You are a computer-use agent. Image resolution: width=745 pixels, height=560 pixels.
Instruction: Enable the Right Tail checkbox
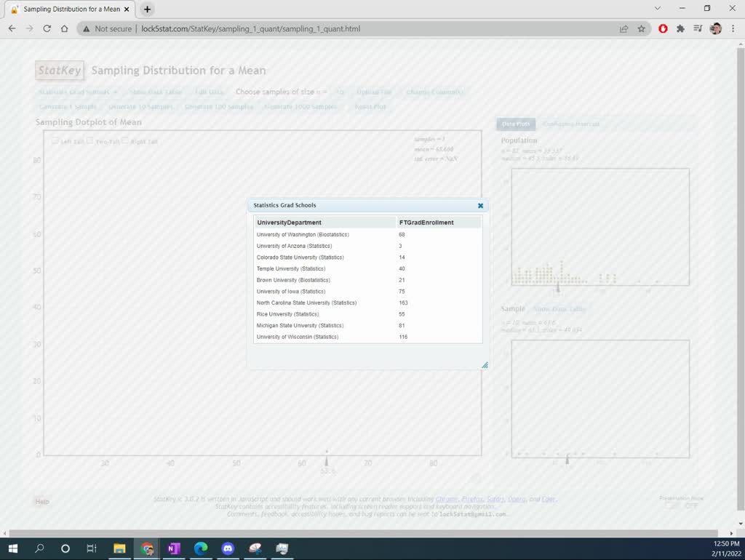[126, 140]
